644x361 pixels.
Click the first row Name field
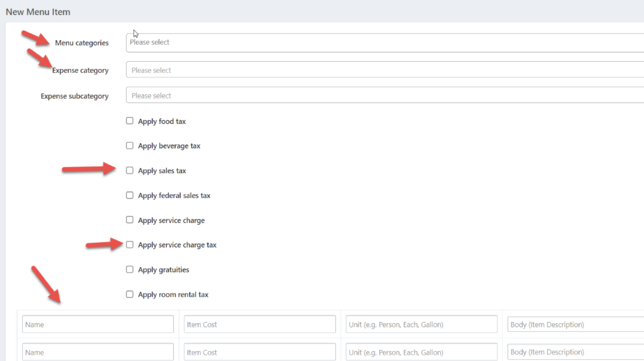(98, 324)
